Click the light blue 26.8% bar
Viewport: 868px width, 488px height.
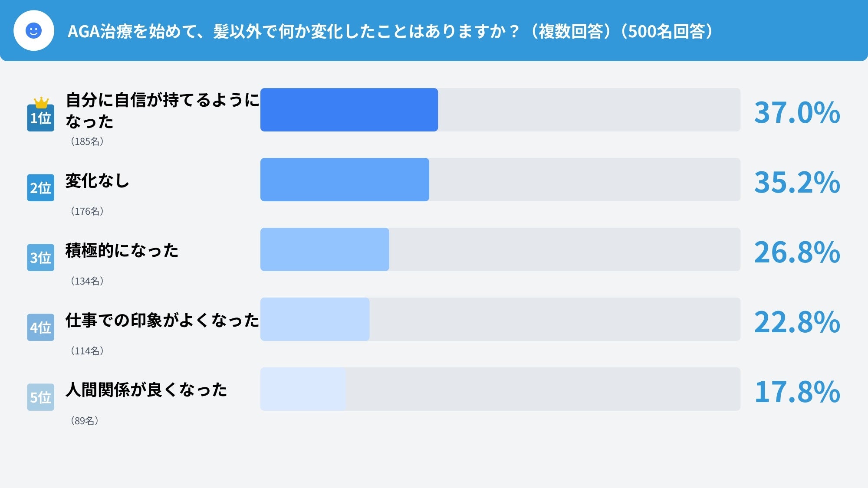coord(325,249)
